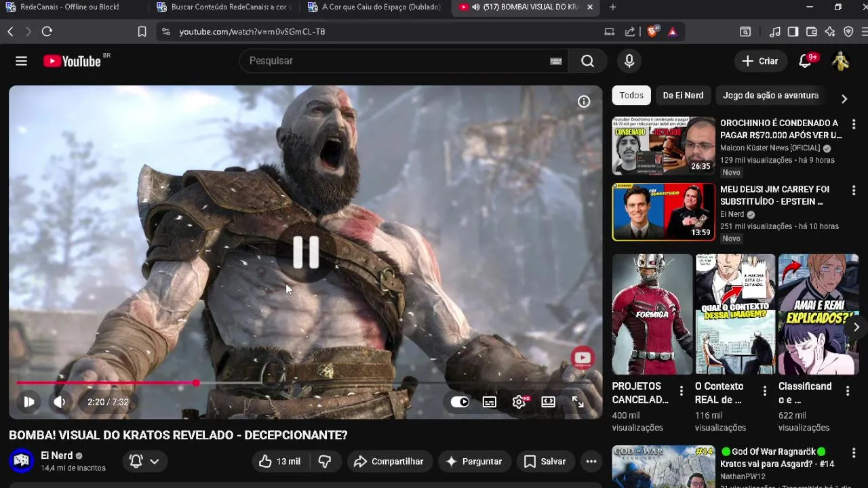Image resolution: width=868 pixels, height=488 pixels.
Task: Enter fullscreen mode
Action: coord(578,402)
